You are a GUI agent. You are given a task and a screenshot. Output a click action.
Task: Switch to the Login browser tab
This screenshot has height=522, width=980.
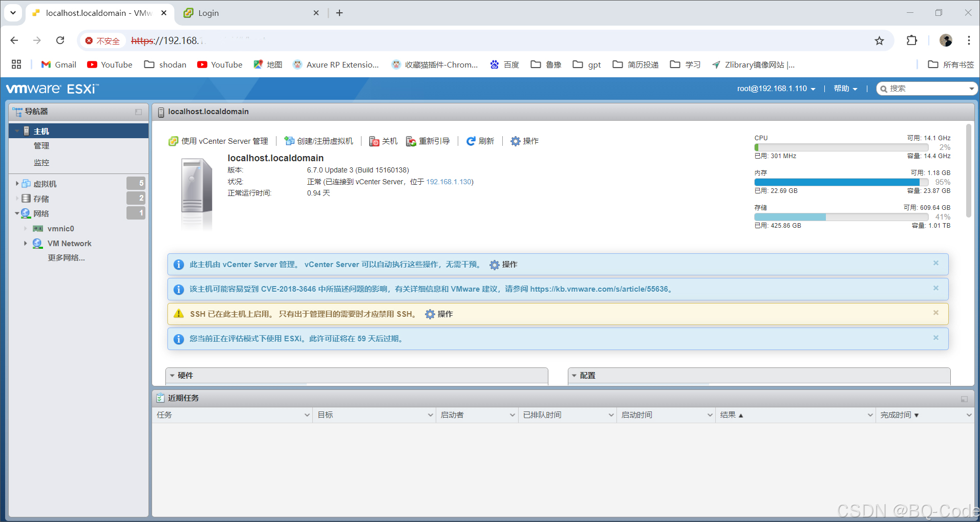click(x=207, y=13)
